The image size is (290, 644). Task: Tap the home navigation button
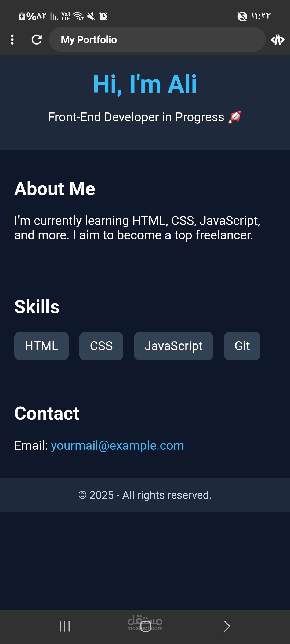point(146,626)
